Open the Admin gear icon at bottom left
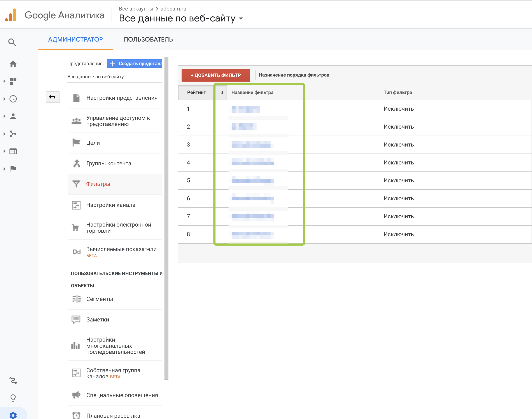Image resolution: width=532 pixels, height=419 pixels. point(13,415)
